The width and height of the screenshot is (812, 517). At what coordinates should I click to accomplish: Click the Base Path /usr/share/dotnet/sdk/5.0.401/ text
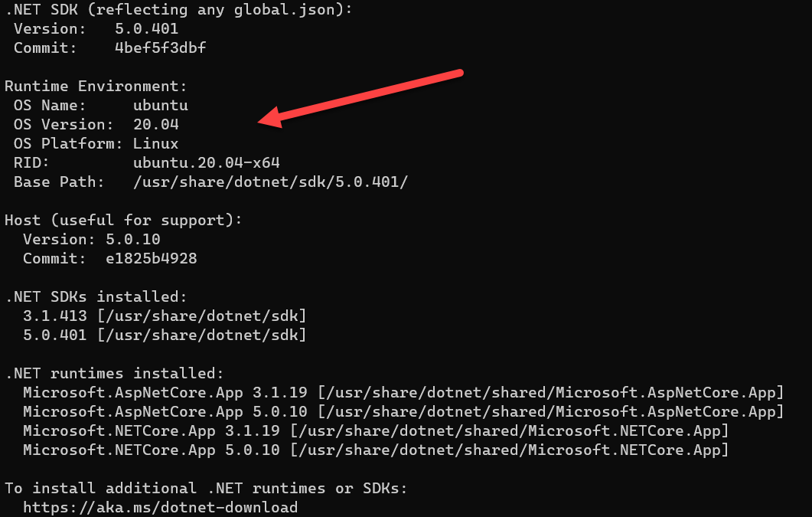[270, 182]
